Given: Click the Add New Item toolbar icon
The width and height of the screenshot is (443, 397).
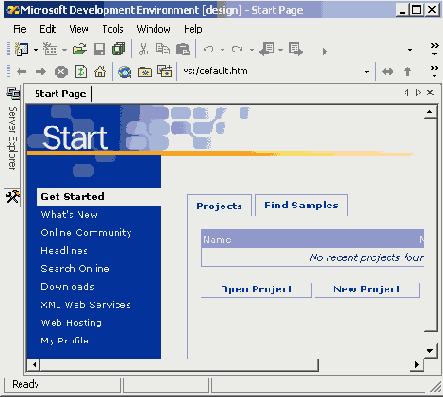Looking at the screenshot, I should pyautogui.click(x=50, y=49).
